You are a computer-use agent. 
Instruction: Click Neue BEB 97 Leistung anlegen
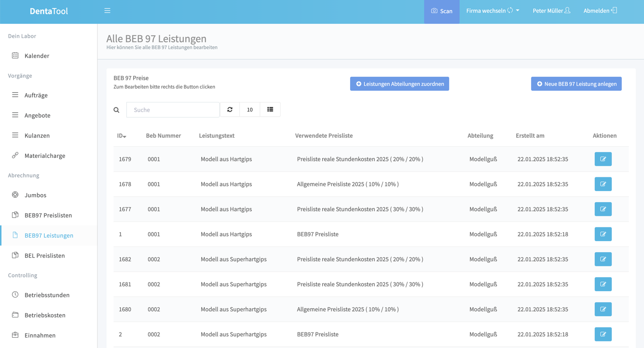pyautogui.click(x=576, y=84)
